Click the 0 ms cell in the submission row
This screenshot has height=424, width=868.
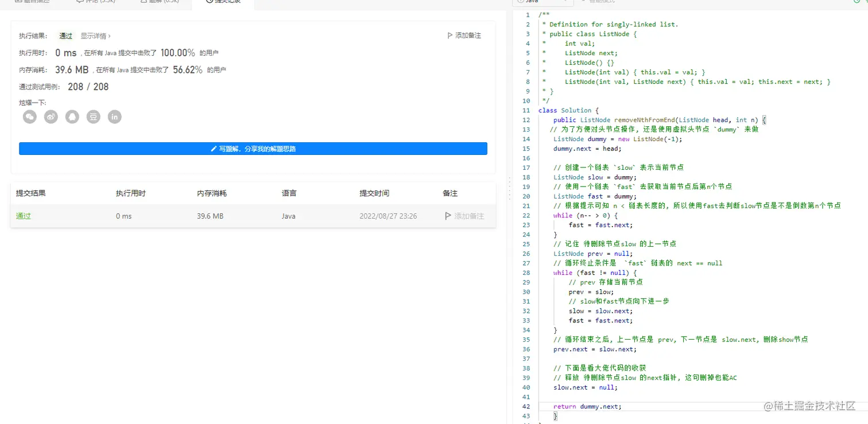[x=123, y=216]
